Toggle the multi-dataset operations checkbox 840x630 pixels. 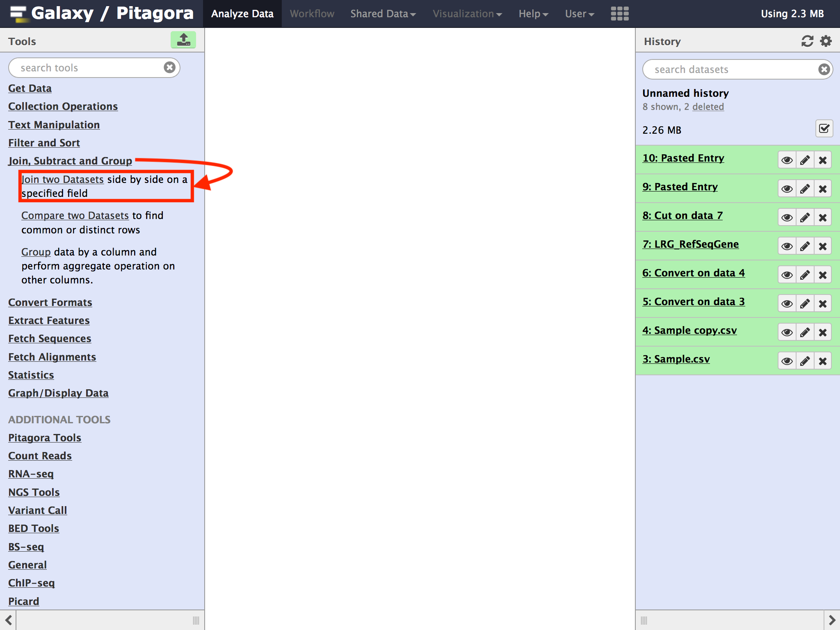point(824,129)
